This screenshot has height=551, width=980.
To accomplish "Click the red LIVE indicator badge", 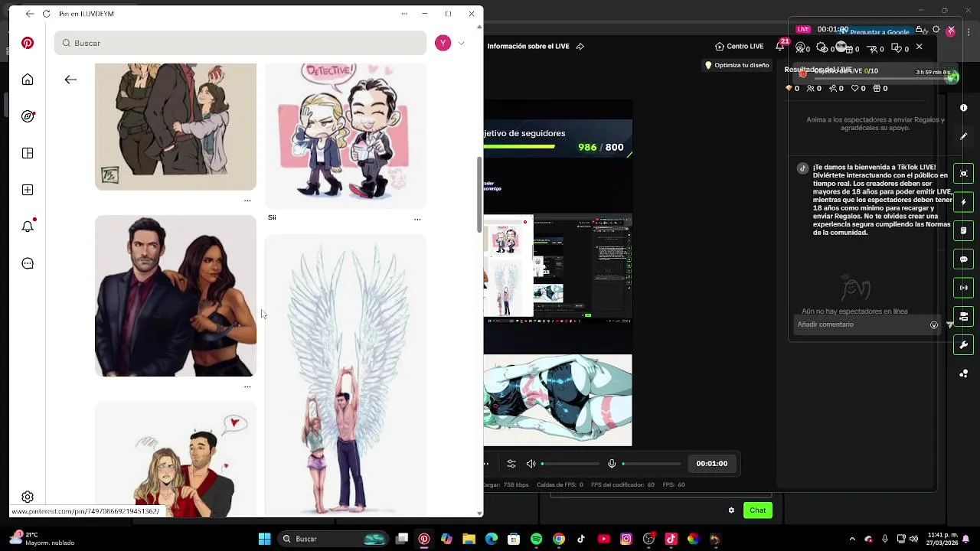I will point(803,29).
